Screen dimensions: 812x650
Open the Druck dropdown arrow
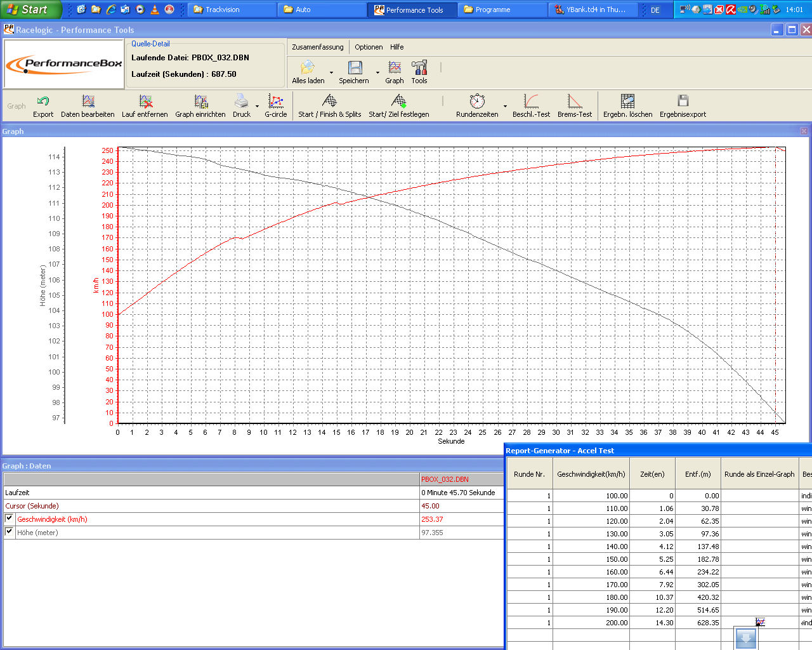click(257, 106)
